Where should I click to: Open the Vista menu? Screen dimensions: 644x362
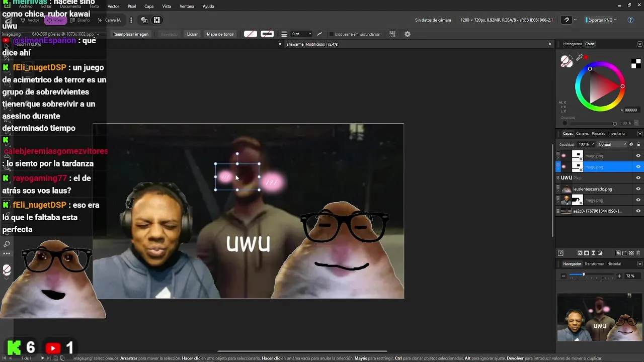point(167,7)
